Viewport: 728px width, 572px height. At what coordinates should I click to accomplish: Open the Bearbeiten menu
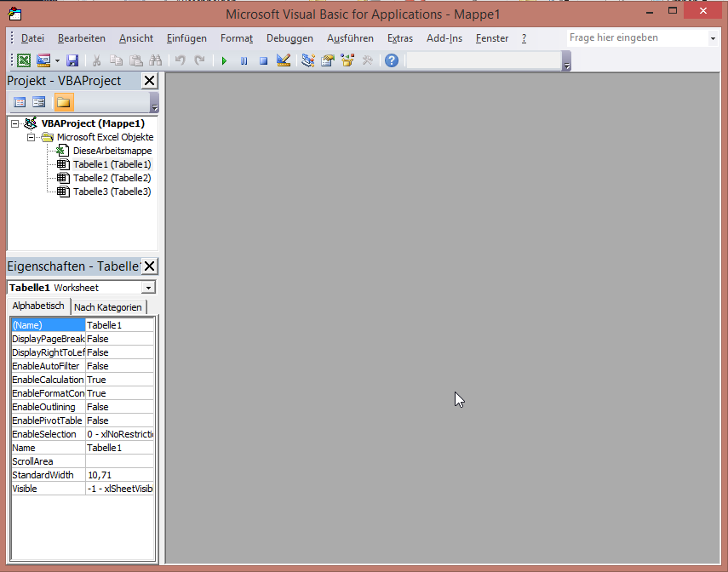[82, 38]
